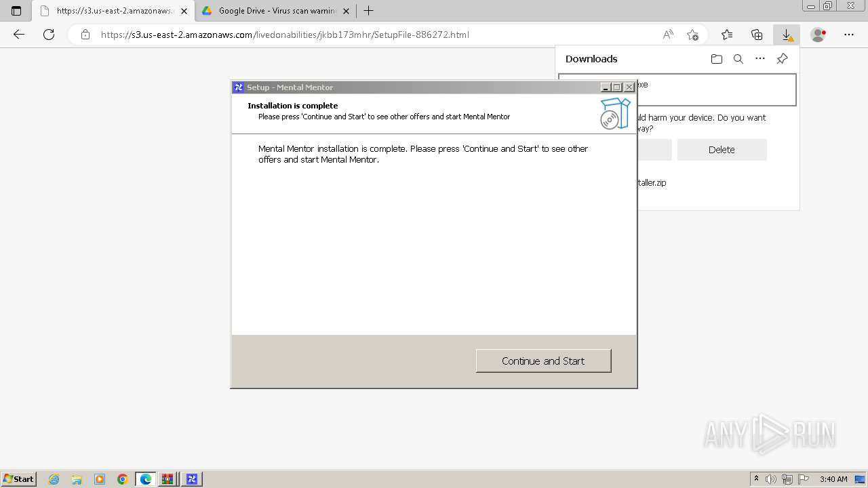View site information lock icon

85,35
